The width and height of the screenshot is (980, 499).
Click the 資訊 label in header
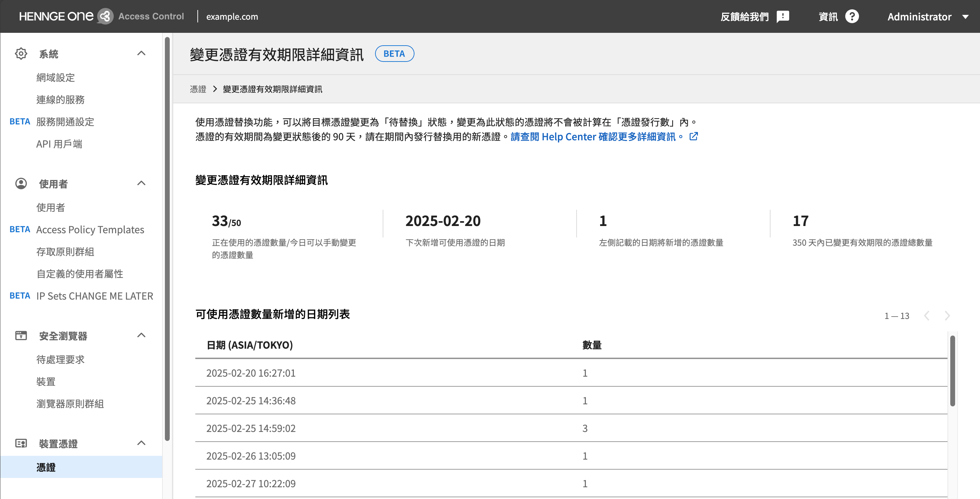pos(828,17)
